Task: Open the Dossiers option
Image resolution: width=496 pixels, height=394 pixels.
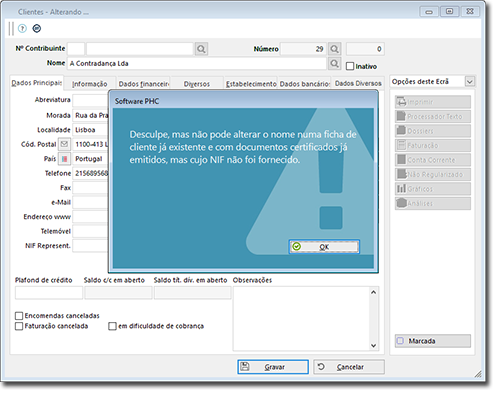Action: tap(433, 131)
